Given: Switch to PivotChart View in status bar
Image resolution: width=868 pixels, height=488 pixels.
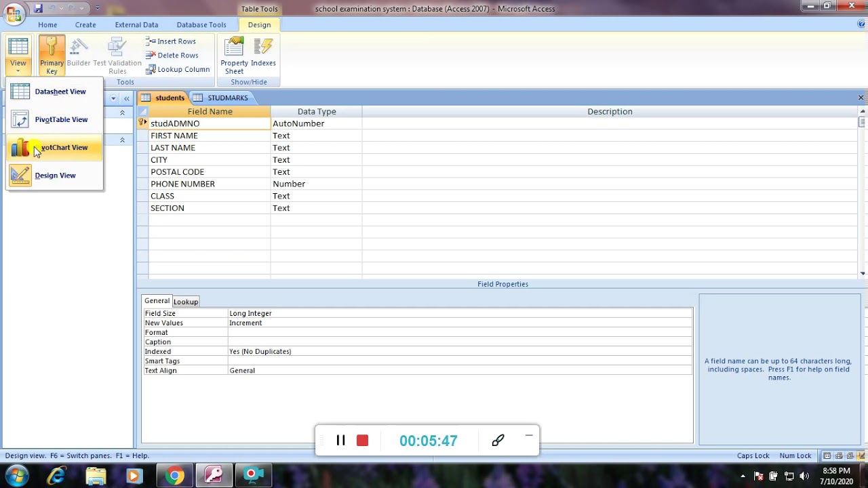Looking at the screenshot, I should [x=850, y=456].
